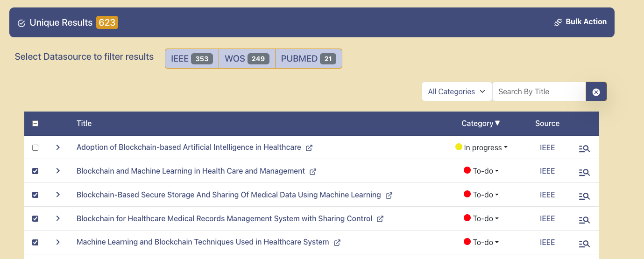Open external link for Blockchain and Machine Learning in Health Care

313,172
